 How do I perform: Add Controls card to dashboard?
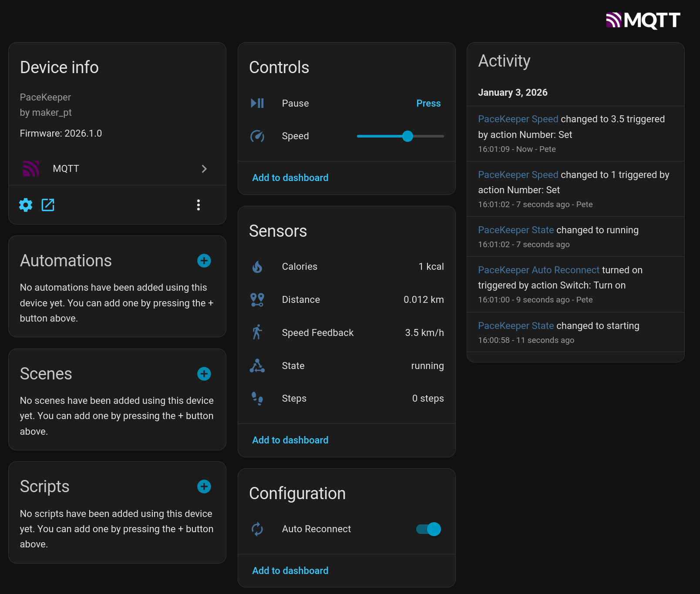(x=290, y=178)
